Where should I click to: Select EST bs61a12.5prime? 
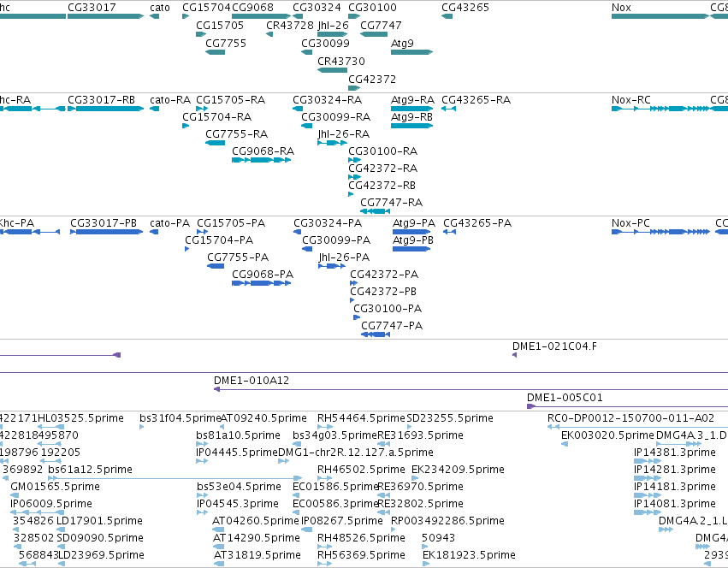tap(90, 470)
